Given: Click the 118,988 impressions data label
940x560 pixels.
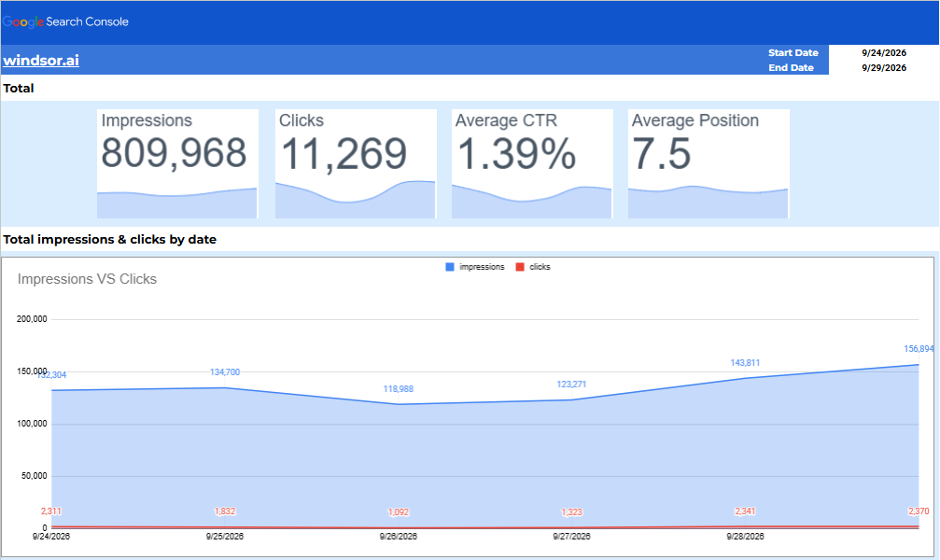Looking at the screenshot, I should [398, 389].
